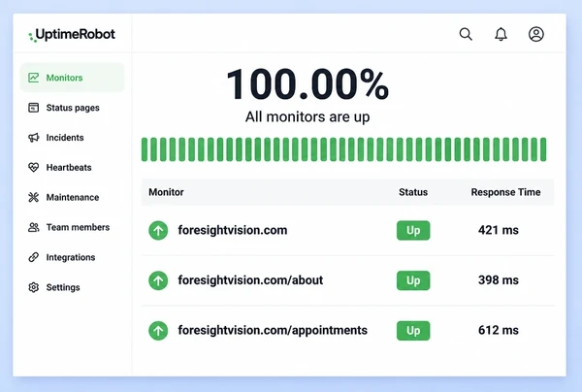
Task: Click the Integrations link icon
Action: pos(33,257)
